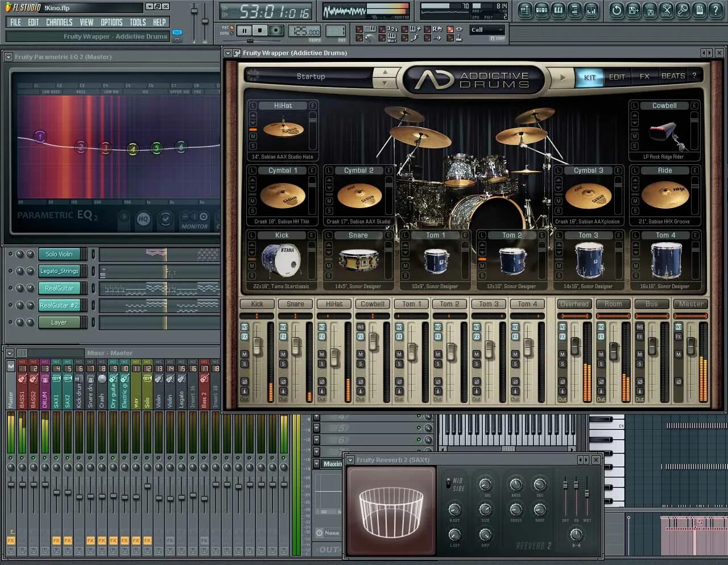The width and height of the screenshot is (728, 565).
Task: Click the Kick drum image in the kit
Action: click(x=281, y=261)
